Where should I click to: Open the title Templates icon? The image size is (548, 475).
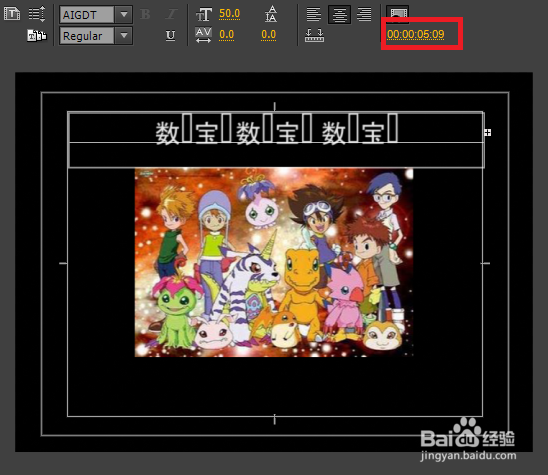(x=37, y=35)
